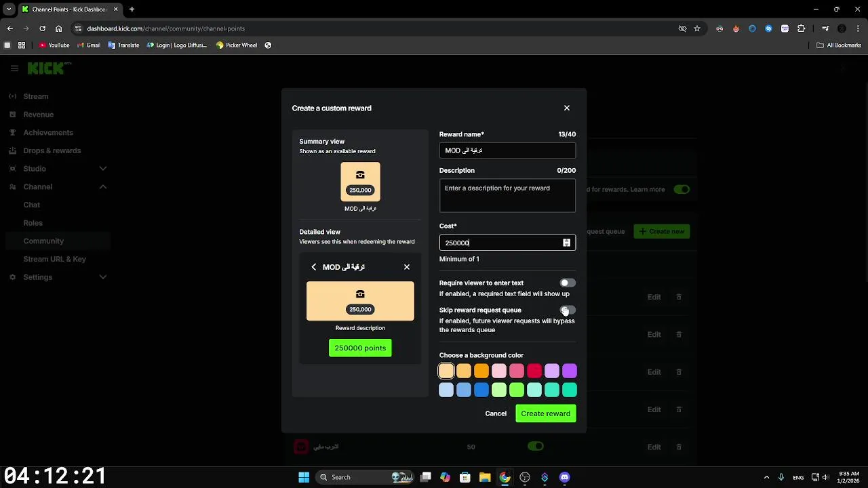Click the browser home icon
Viewport: 868px width, 488px height.
59,28
